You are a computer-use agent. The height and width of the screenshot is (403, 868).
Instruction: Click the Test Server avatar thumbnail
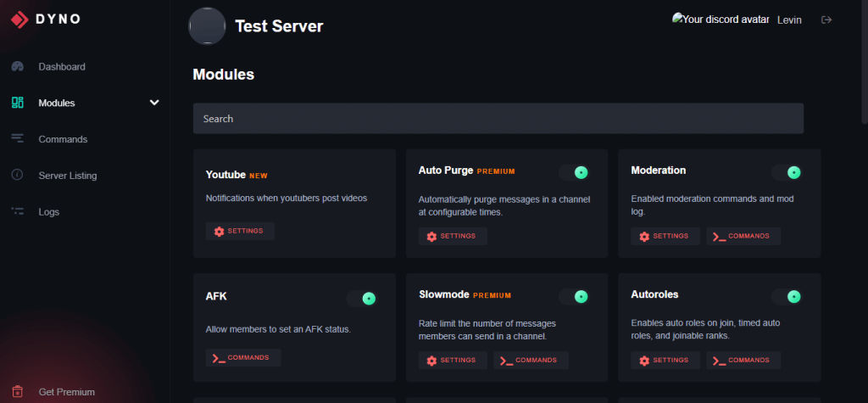coord(207,26)
